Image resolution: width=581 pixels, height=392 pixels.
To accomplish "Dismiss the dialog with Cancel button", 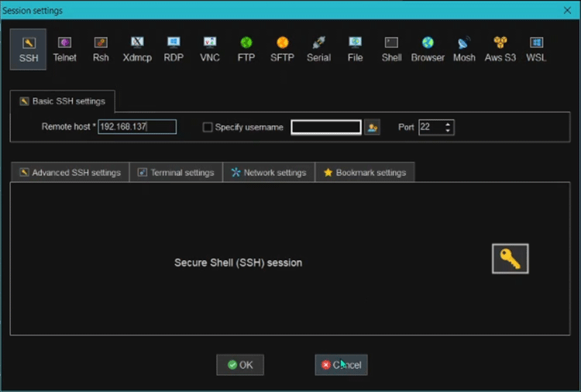I will (x=342, y=365).
